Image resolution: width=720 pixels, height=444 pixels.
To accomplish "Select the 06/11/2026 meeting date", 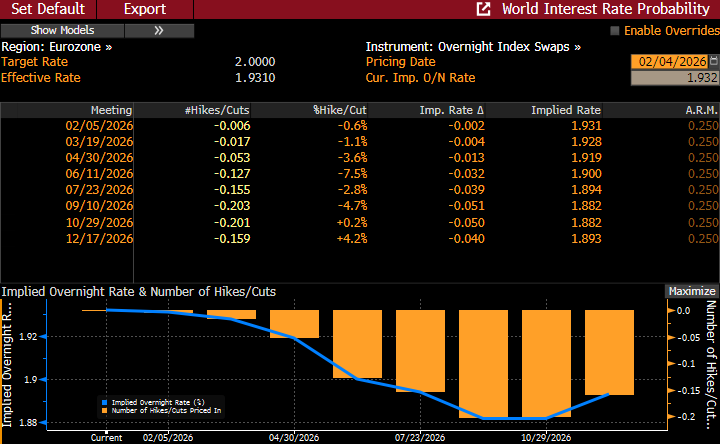I will pyautogui.click(x=98, y=174).
